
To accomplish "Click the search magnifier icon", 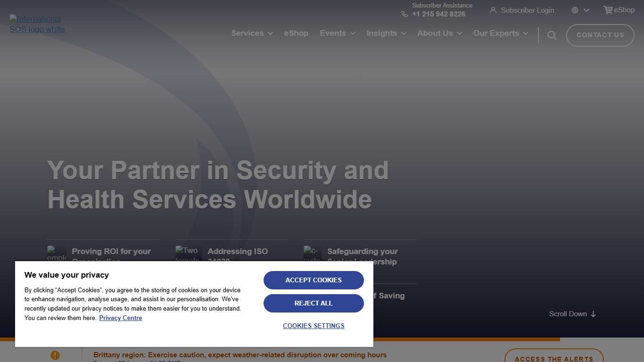I will (552, 35).
